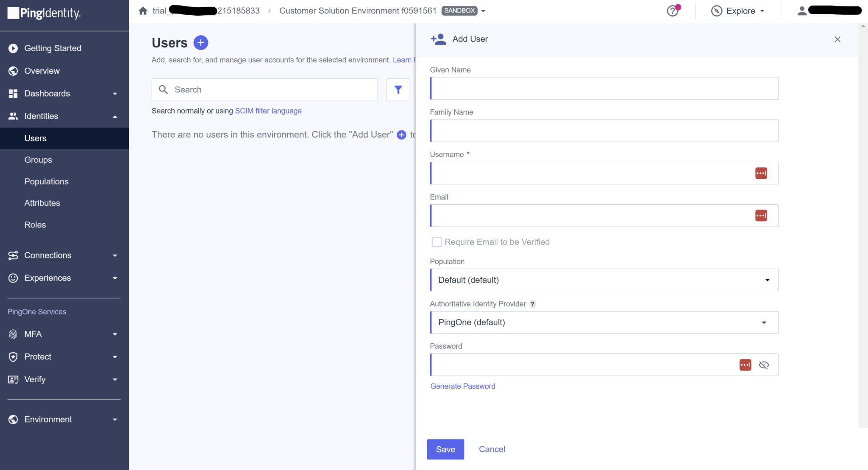Open the Populations menu item
Viewport: 868px width, 470px height.
tap(47, 181)
